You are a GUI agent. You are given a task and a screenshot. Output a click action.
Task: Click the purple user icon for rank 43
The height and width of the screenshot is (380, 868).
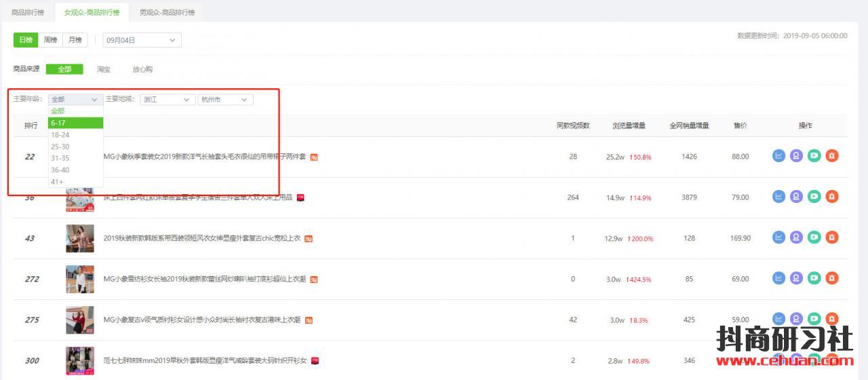796,237
